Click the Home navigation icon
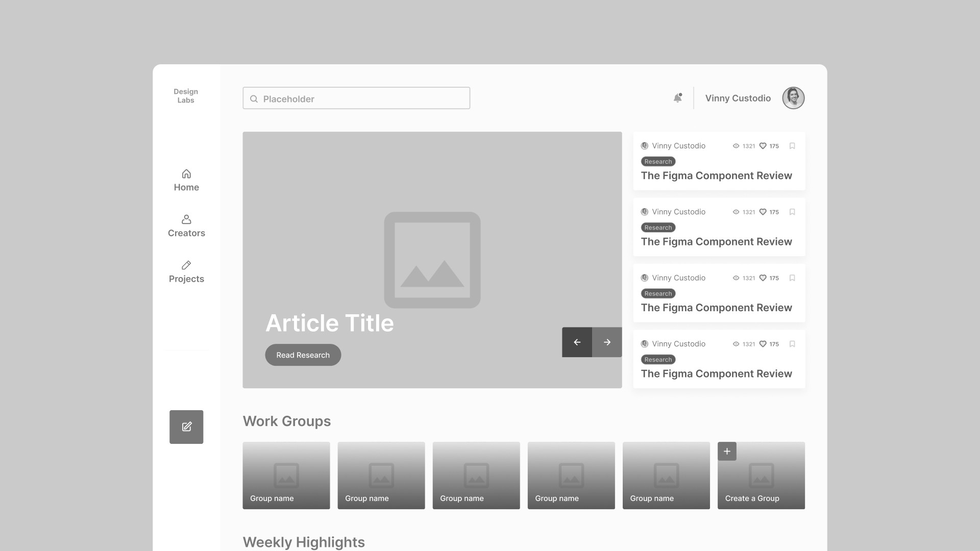Viewport: 980px width, 551px height. (x=186, y=173)
